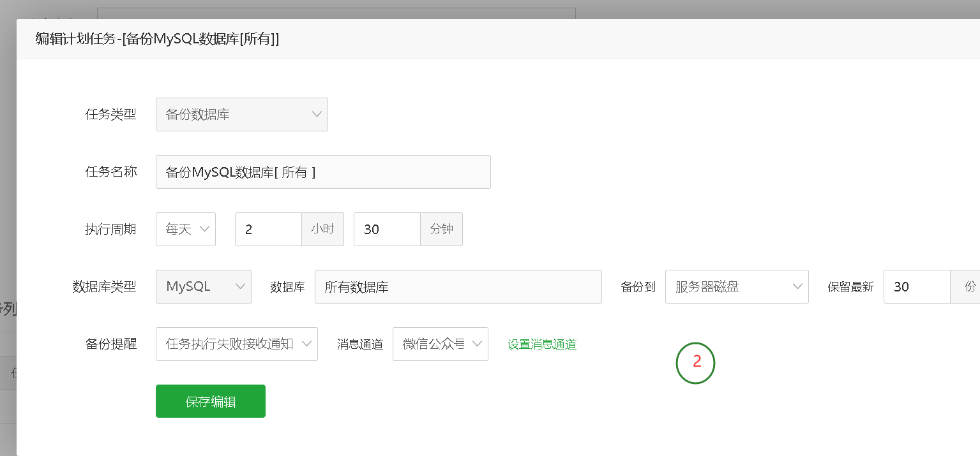Click the minute input showing 30
The image size is (980, 456).
387,229
